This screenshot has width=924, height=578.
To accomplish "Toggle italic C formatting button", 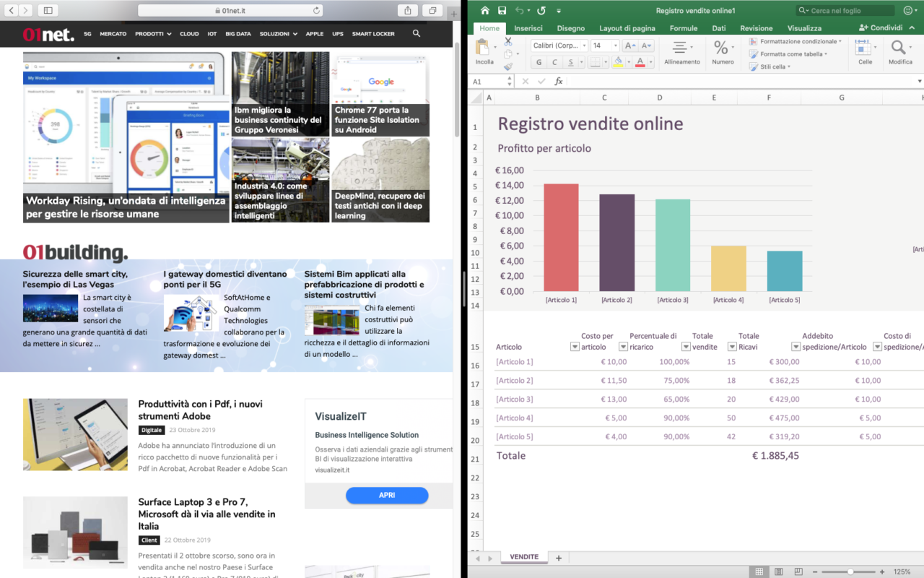I will 556,62.
